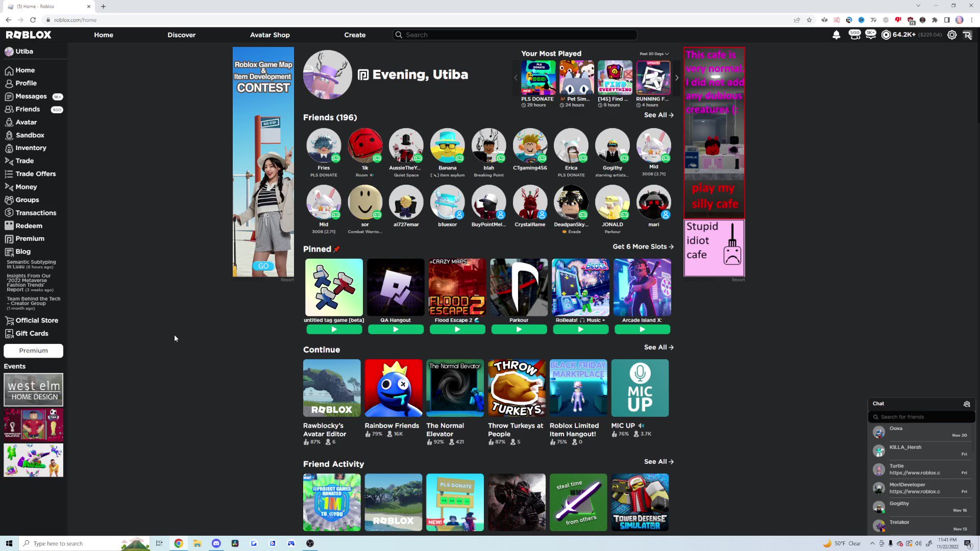This screenshot has width=980, height=551.
Task: Click GO on the contest ad
Action: (x=263, y=266)
